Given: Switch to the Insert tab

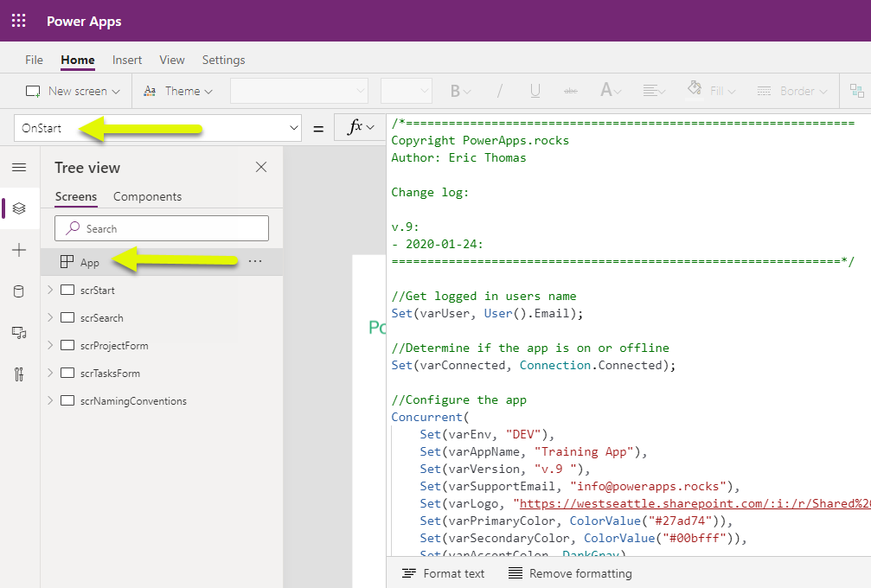Looking at the screenshot, I should (x=127, y=60).
